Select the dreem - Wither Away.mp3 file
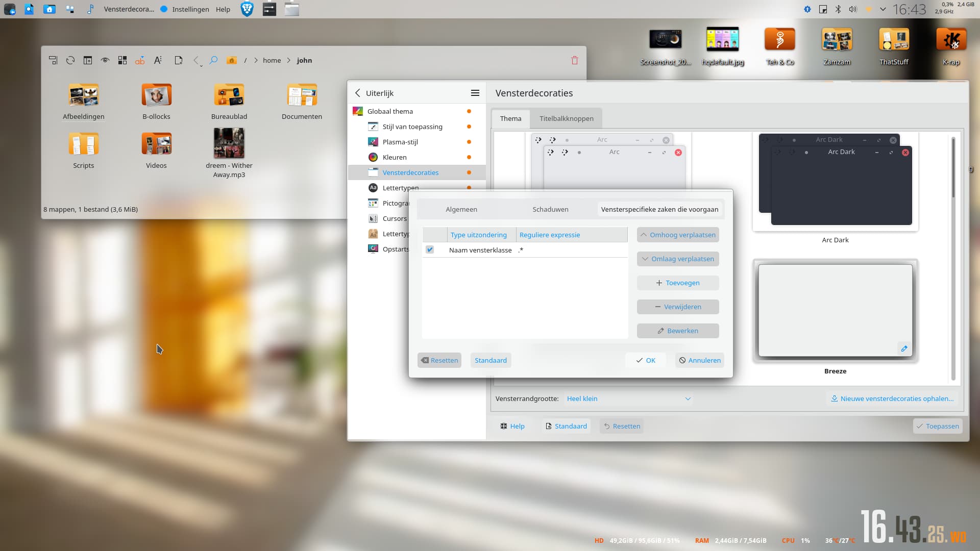Viewport: 980px width, 551px height. [x=229, y=153]
